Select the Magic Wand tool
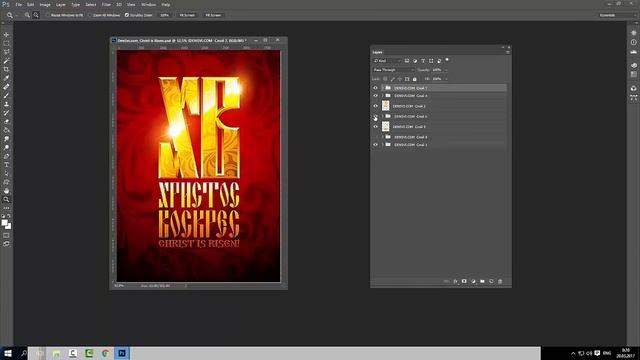 pos(6,61)
